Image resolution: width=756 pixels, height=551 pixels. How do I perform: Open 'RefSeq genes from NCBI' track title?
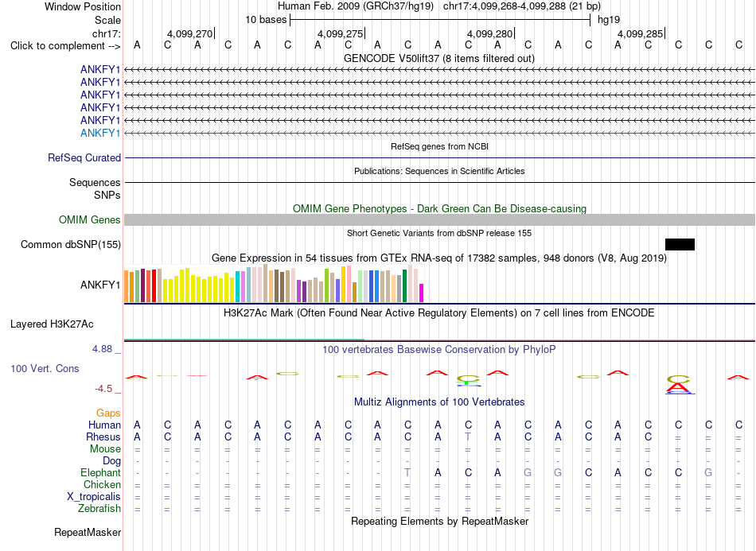tap(439, 146)
